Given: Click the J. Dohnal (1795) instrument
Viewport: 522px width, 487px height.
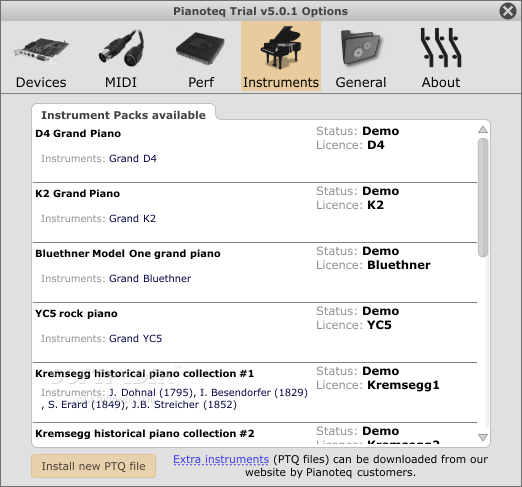Looking at the screenshot, I should tap(151, 393).
